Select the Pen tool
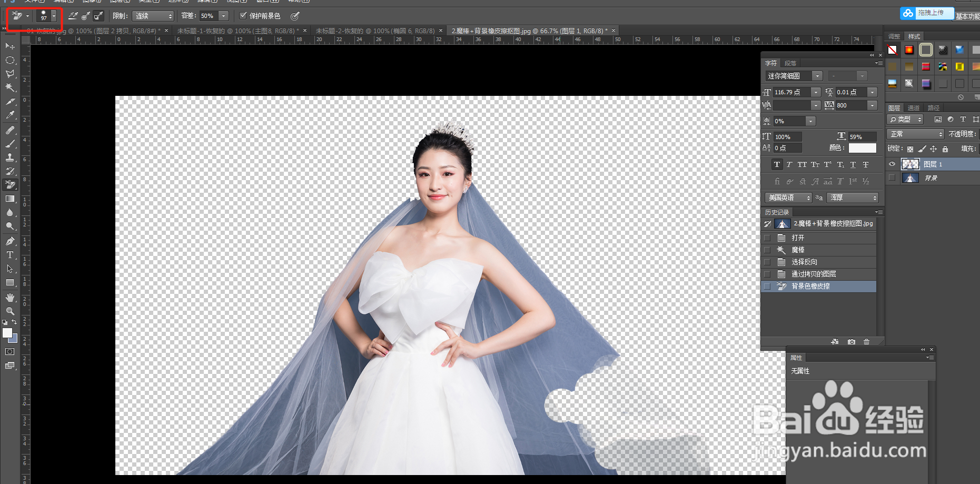The height and width of the screenshot is (484, 980). (x=10, y=241)
